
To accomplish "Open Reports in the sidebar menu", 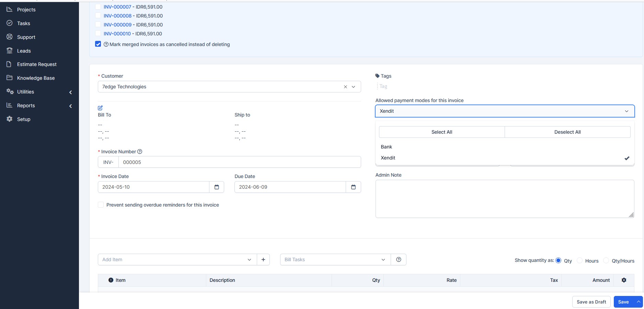I will [x=26, y=106].
